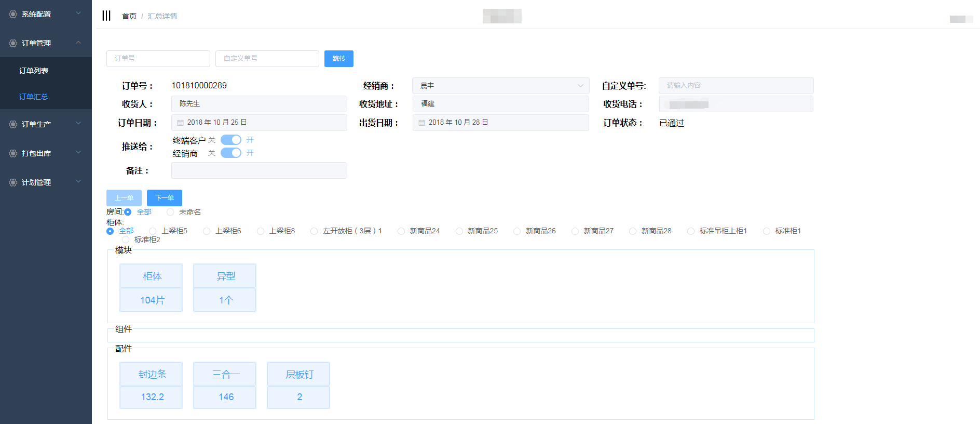Toggle the 终端客户 push switch

[230, 140]
